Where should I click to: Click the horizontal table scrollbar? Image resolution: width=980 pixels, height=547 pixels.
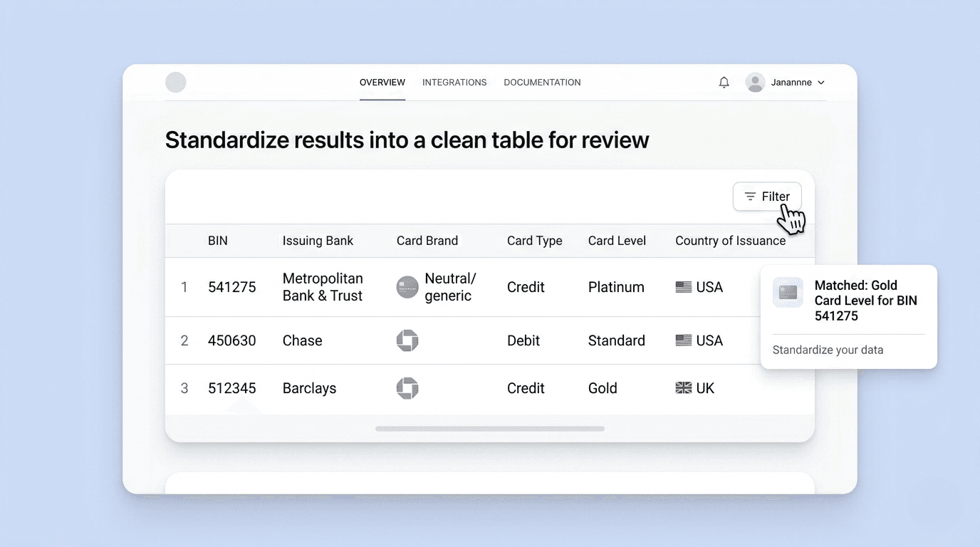pos(490,429)
